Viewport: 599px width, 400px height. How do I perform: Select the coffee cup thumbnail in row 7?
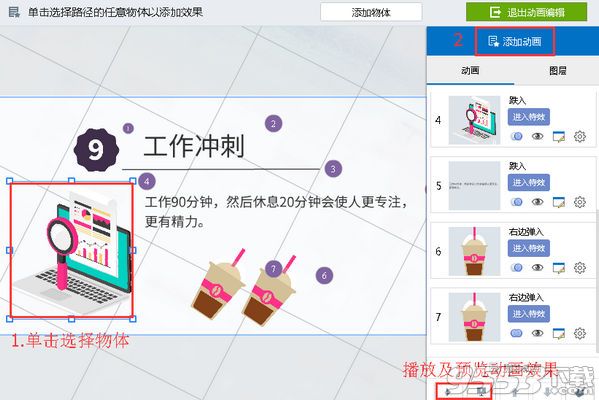coord(474,317)
